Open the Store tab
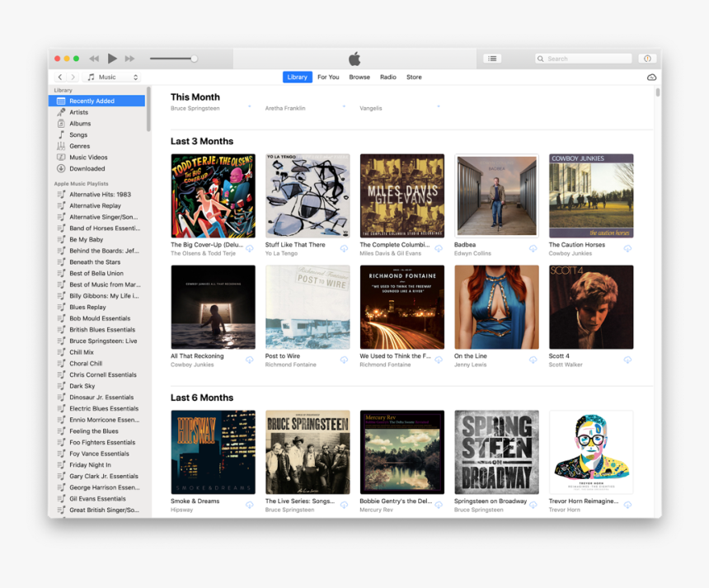 [414, 77]
